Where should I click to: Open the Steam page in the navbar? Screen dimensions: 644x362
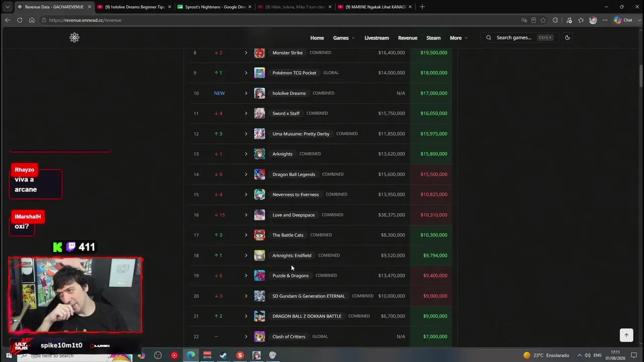pos(433,38)
